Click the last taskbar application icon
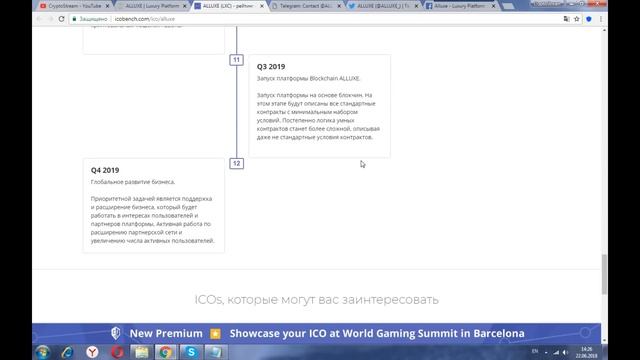640x360 pixels. [216, 352]
